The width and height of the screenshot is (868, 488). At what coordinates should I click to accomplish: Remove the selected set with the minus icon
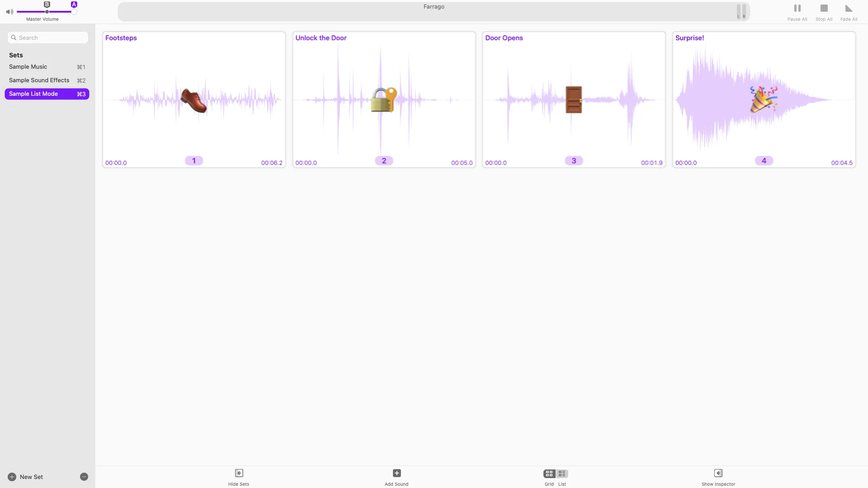[84, 477]
